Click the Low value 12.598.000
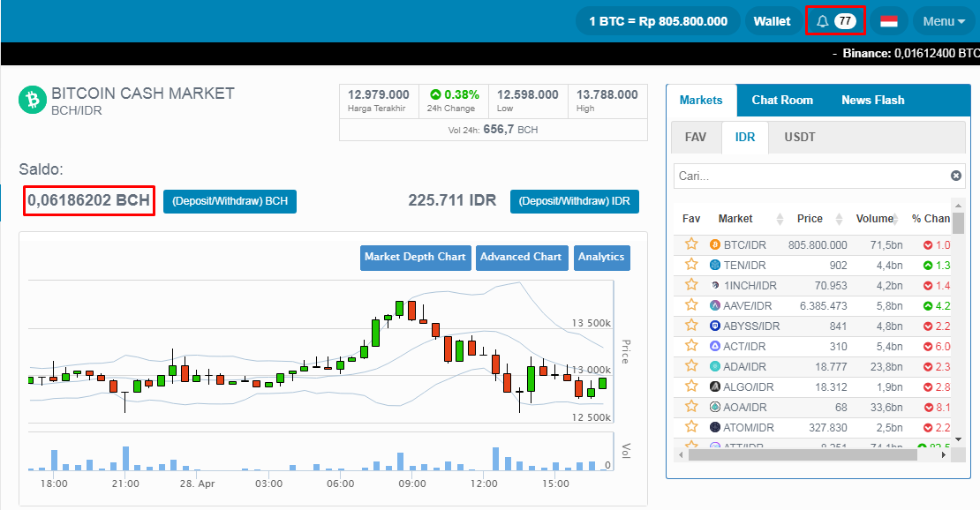Screen dimensions: 980x510 527,94
